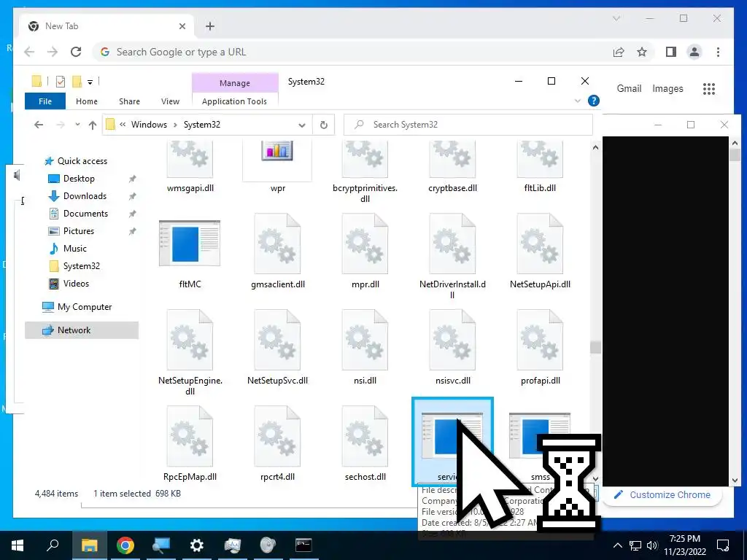
Task: Select the Manage contextual tab
Action: (x=235, y=83)
